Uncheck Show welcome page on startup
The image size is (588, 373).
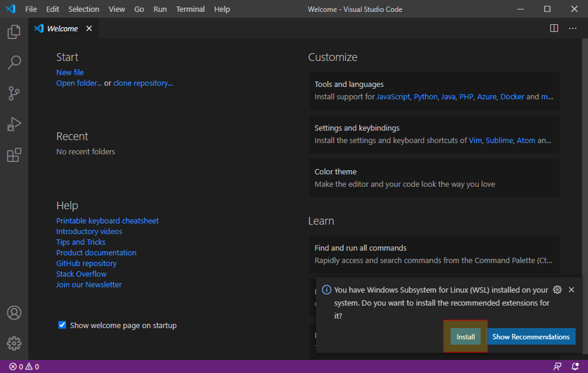[x=62, y=325]
